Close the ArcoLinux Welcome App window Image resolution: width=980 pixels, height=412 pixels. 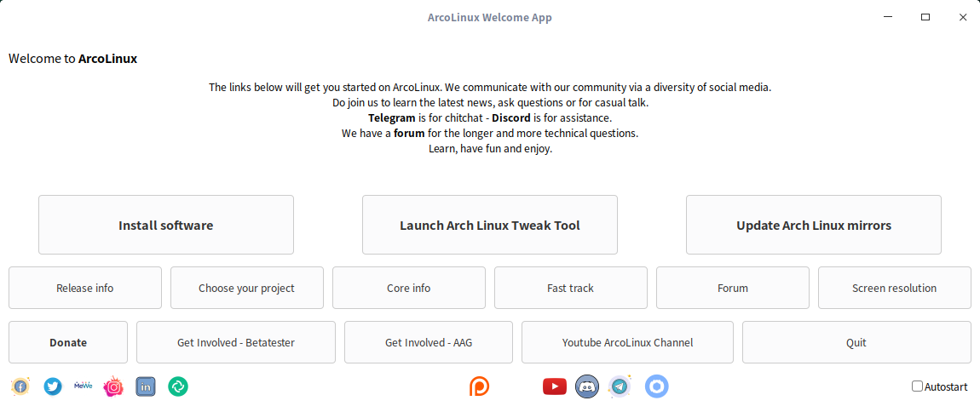coord(962,18)
